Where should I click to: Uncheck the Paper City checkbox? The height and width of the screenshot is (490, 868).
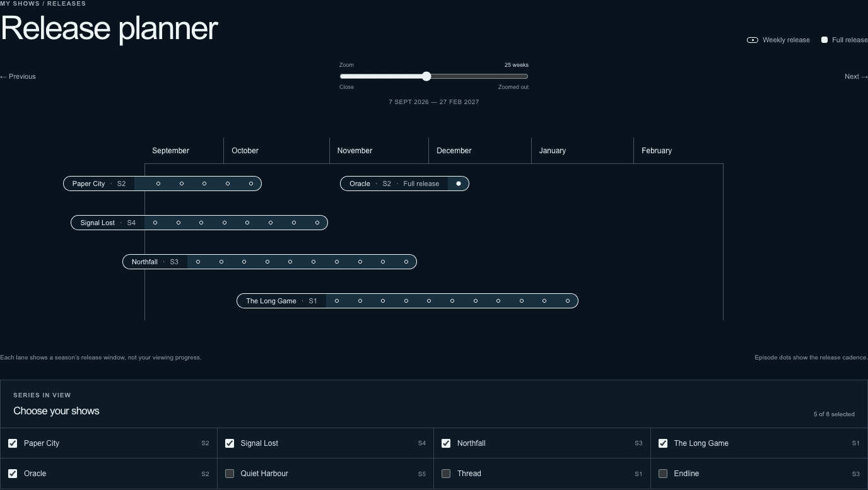13,443
